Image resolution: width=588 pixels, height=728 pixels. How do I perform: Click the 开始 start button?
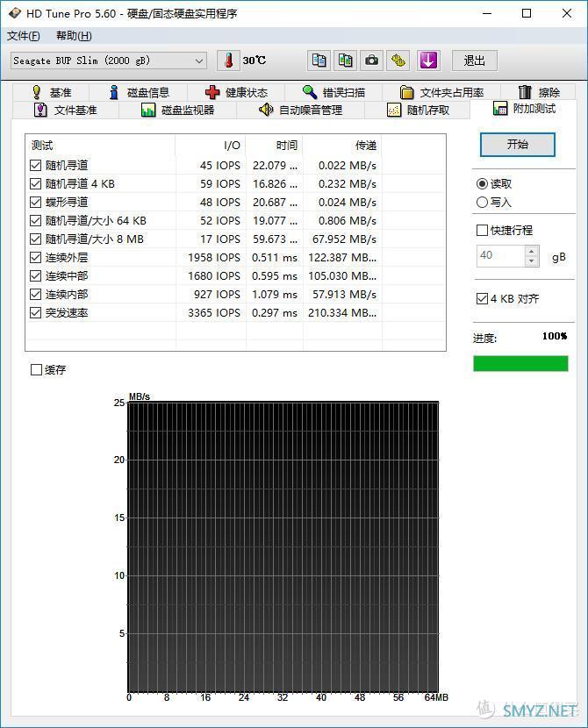pos(518,145)
